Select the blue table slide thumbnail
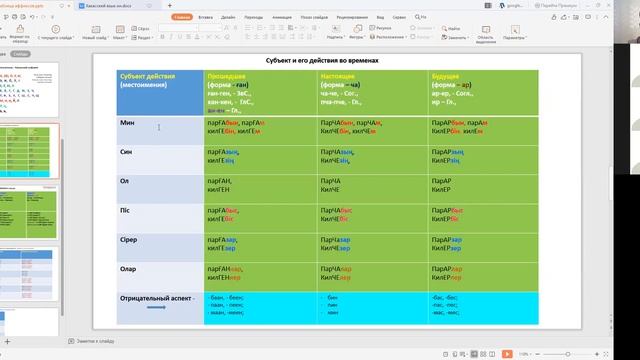 29,273
